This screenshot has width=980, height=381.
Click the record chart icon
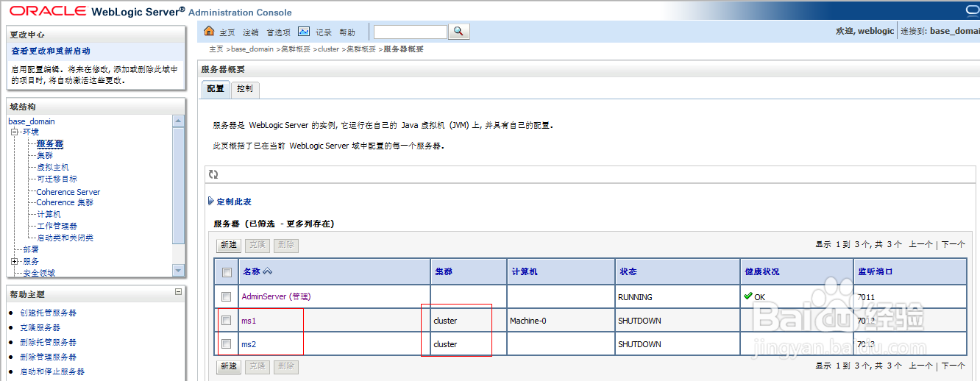(304, 32)
